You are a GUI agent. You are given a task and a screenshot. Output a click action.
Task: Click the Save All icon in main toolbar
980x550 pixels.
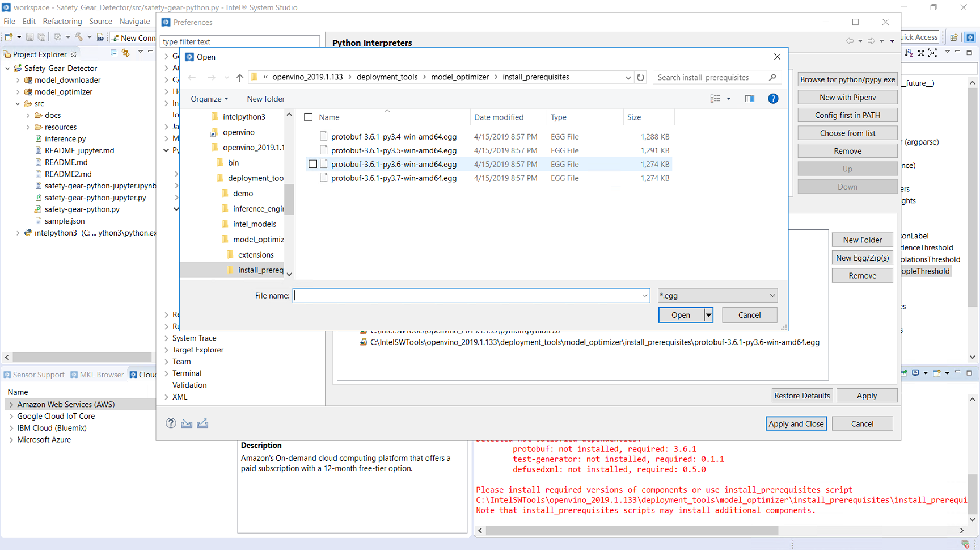pyautogui.click(x=41, y=37)
